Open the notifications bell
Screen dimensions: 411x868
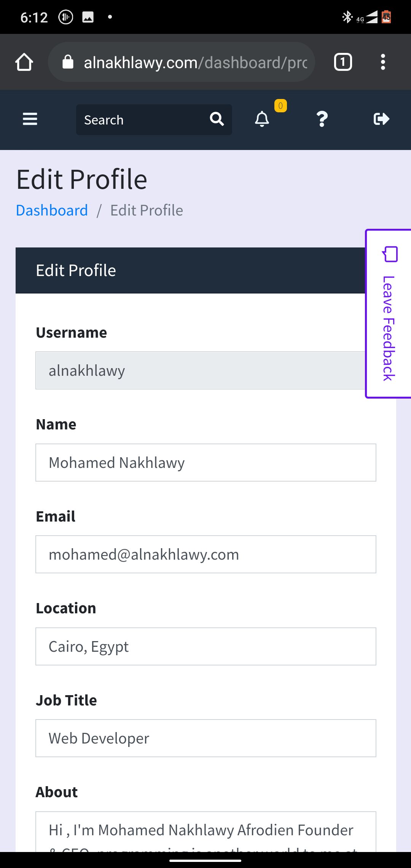262,119
